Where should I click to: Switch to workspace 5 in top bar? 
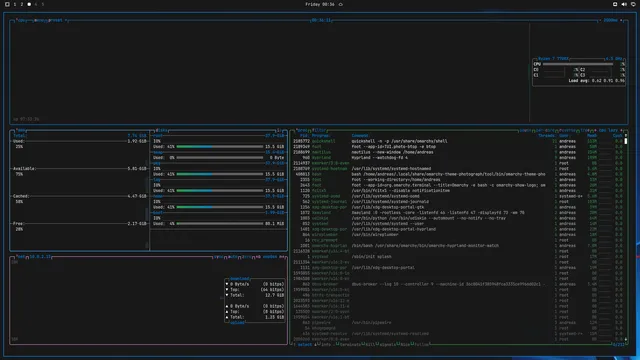43,4
